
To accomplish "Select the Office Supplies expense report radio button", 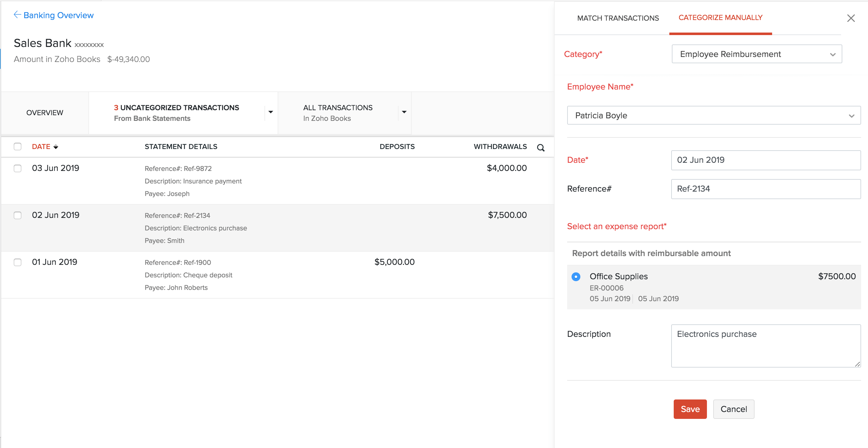I will pos(576,276).
